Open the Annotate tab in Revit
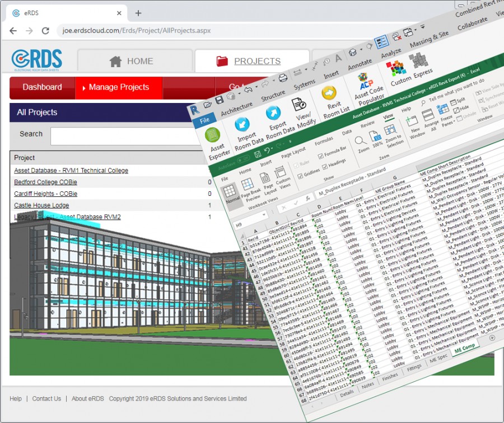This screenshot has height=423, width=504. click(360, 64)
